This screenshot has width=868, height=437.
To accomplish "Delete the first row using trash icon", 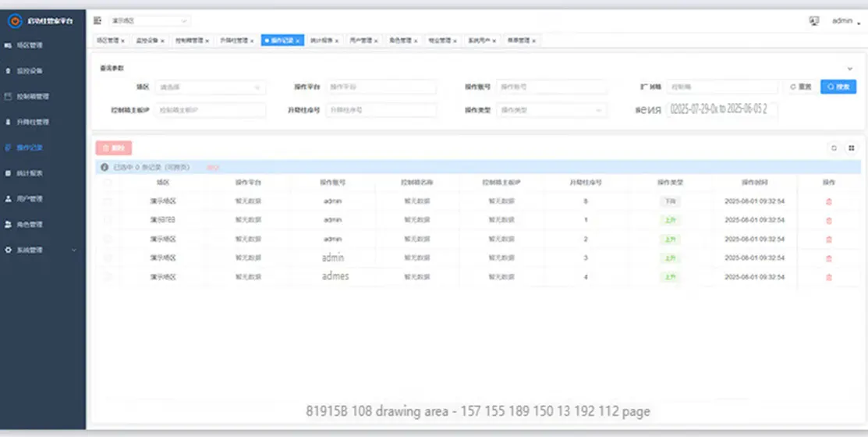I will tap(828, 201).
